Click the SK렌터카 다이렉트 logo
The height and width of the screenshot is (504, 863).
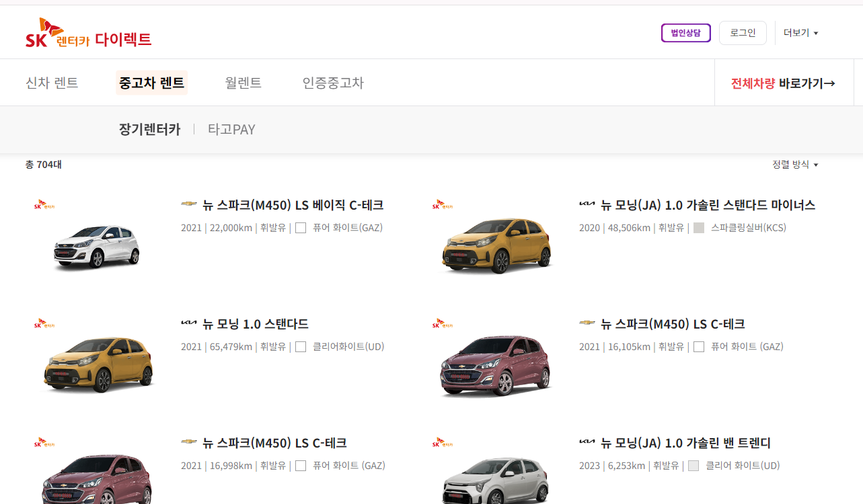click(88, 34)
